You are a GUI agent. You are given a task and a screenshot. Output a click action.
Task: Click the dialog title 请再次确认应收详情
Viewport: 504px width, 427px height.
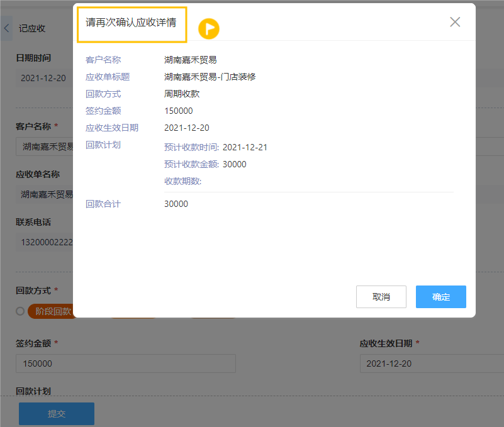pos(131,23)
